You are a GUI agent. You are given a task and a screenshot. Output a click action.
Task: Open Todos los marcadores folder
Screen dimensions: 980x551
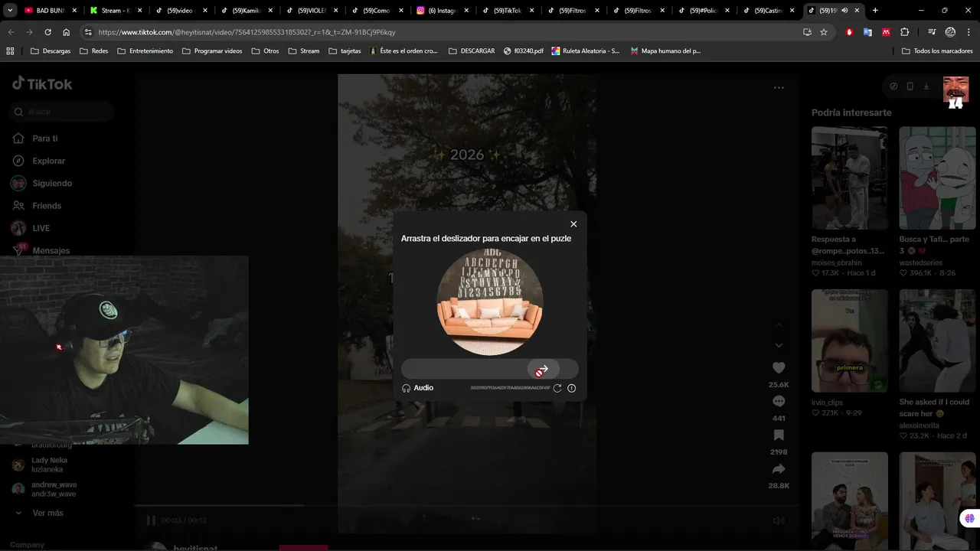click(937, 51)
